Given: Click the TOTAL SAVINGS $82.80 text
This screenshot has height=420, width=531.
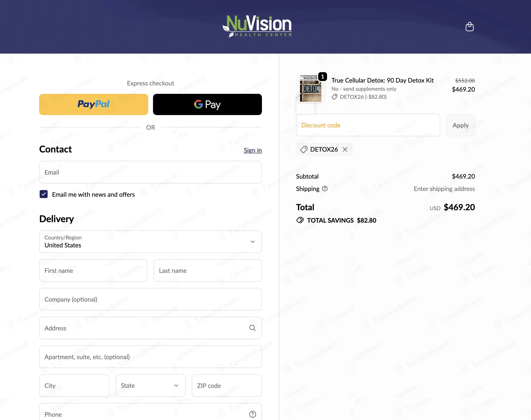Looking at the screenshot, I should click(x=341, y=220).
